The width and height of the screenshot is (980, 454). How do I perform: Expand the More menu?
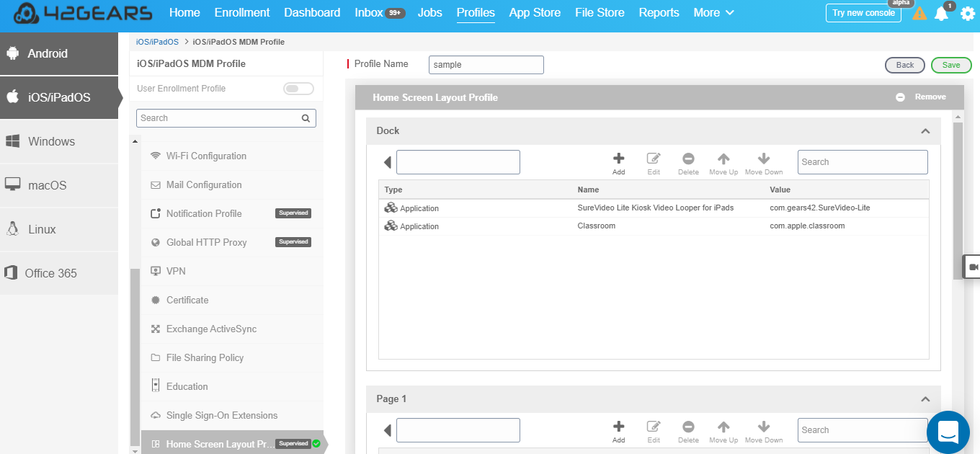[x=713, y=13]
